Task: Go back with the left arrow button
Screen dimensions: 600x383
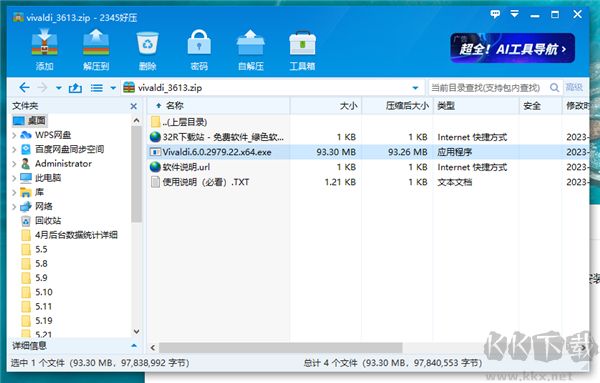Action: [x=24, y=88]
